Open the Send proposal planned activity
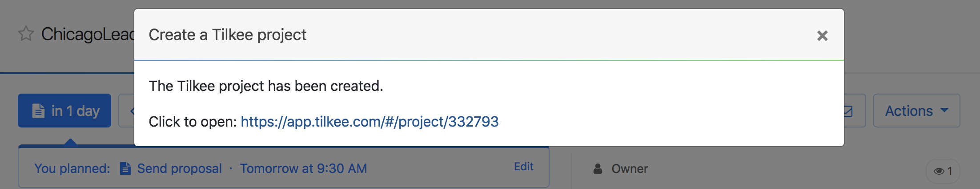Screen dimensions: 980x189 click(179, 168)
